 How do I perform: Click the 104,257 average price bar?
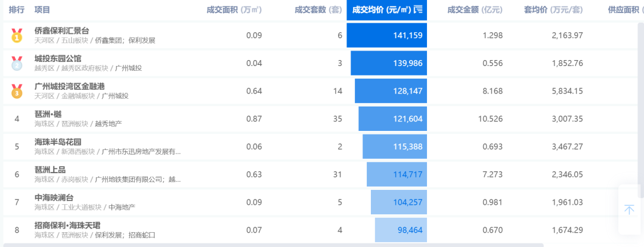pyautogui.click(x=399, y=202)
